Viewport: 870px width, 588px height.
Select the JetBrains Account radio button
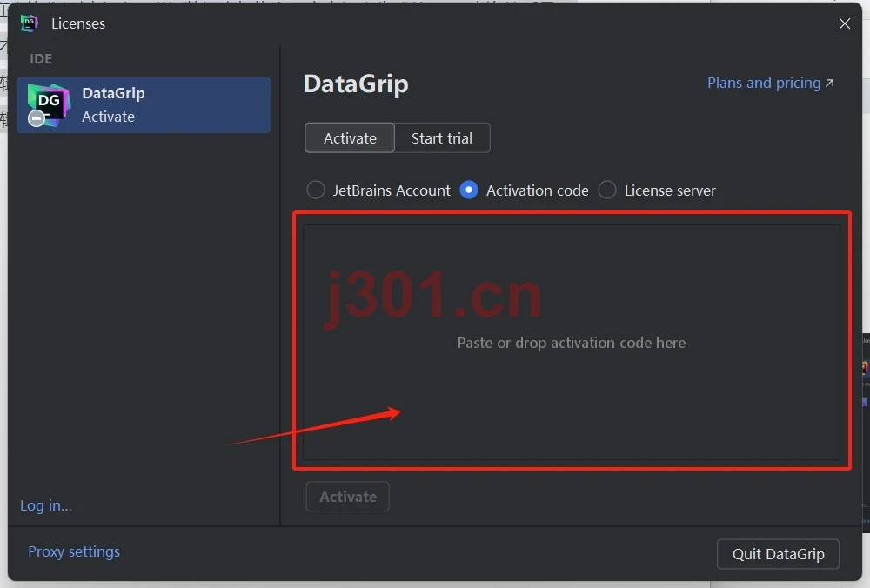pyautogui.click(x=316, y=190)
